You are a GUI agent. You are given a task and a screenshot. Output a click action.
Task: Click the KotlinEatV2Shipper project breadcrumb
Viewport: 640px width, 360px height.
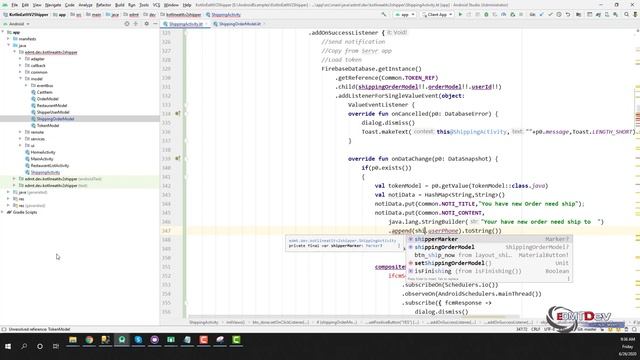pos(29,15)
